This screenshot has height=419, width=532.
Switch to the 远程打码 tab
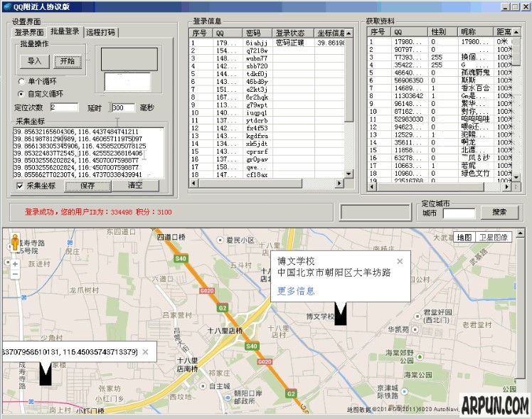100,32
